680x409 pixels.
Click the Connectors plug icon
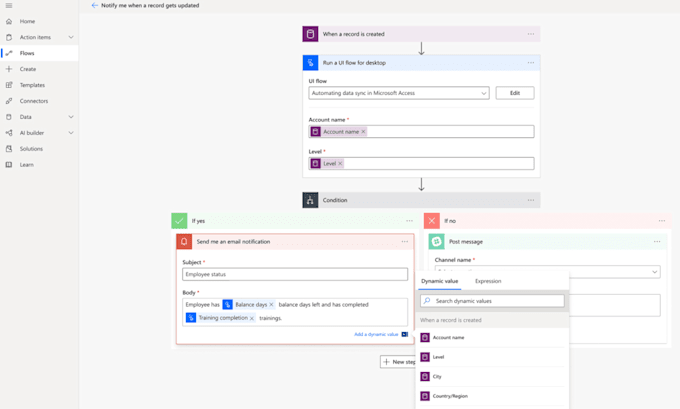(9, 101)
